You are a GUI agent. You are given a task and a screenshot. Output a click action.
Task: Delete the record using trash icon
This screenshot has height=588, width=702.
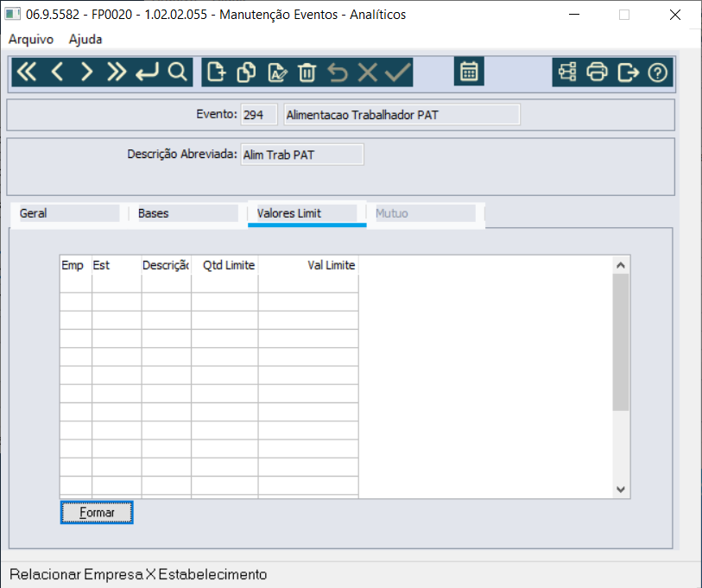point(307,73)
